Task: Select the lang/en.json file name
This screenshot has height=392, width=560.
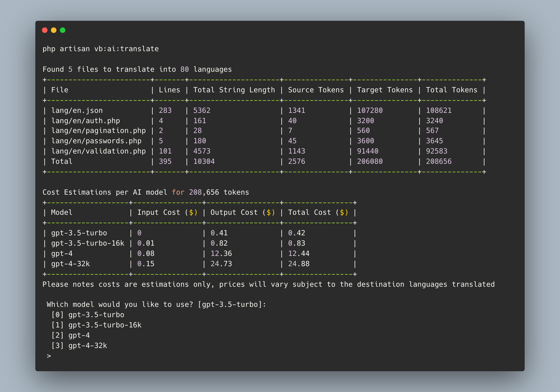Action: coord(77,111)
